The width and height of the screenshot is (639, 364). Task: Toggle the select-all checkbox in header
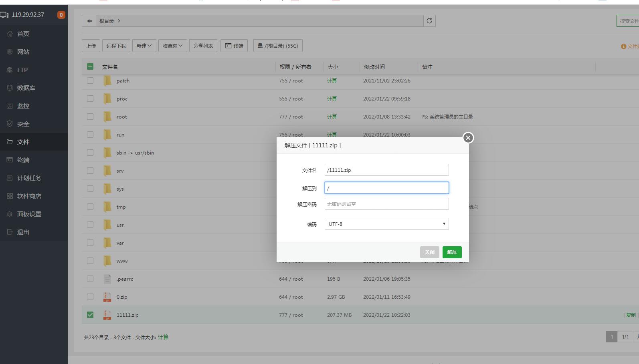(90, 67)
